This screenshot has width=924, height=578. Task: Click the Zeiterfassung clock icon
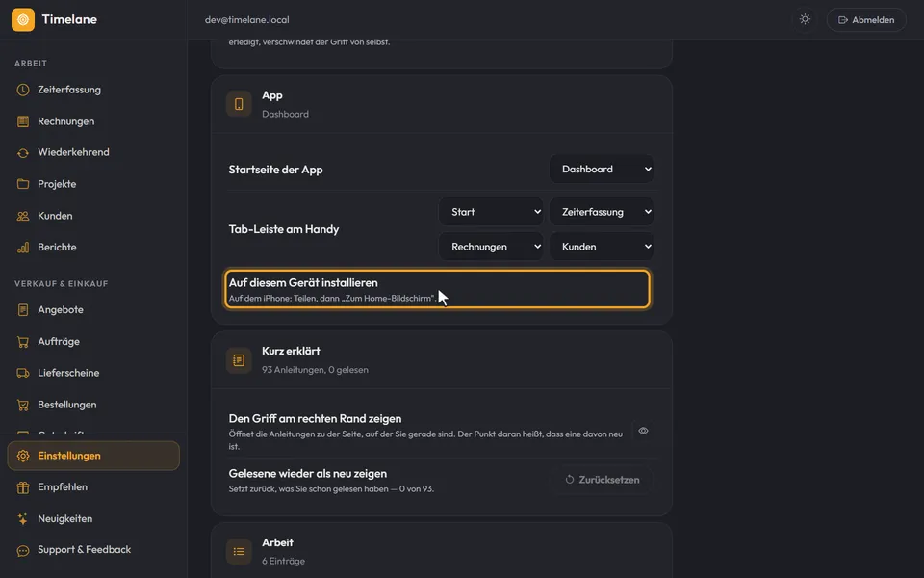pos(23,90)
